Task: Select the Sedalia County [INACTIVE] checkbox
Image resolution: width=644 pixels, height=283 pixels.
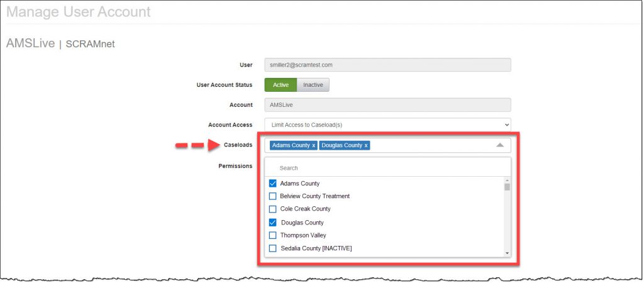Action: 273,248
